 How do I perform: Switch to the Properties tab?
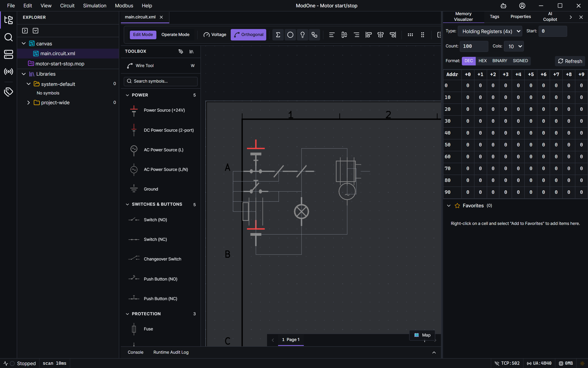tap(520, 17)
